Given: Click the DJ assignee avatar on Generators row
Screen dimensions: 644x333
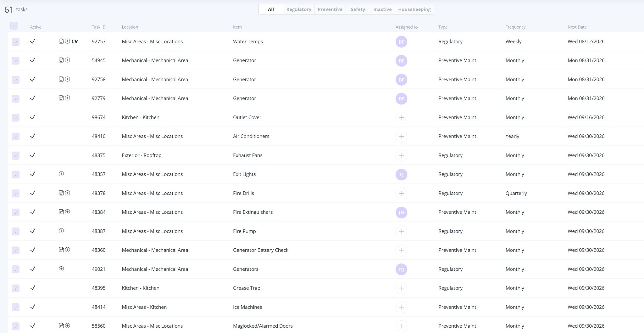Looking at the screenshot, I should [x=401, y=269].
